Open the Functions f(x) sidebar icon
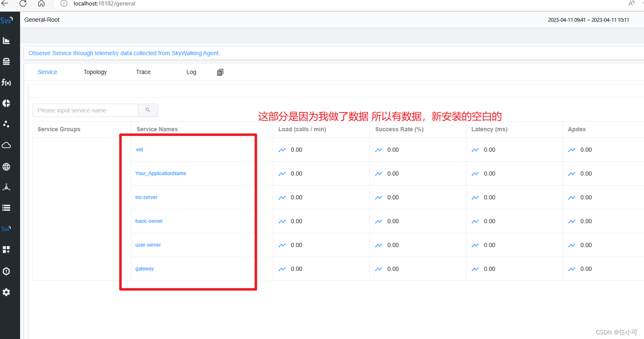 click(6, 82)
